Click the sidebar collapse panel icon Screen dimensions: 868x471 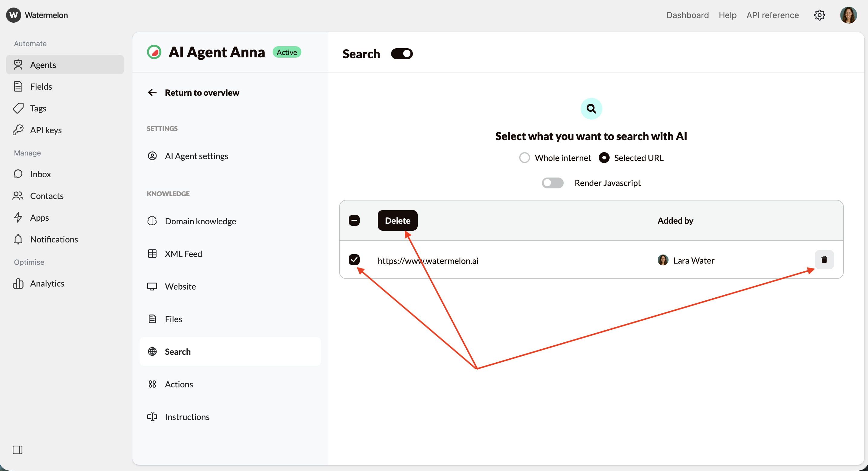tap(18, 450)
